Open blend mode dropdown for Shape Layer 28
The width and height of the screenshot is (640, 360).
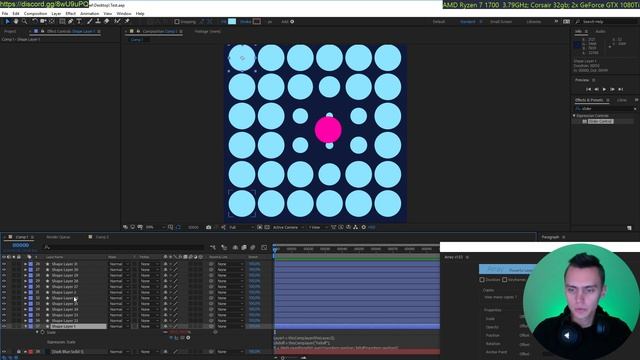coord(119,281)
